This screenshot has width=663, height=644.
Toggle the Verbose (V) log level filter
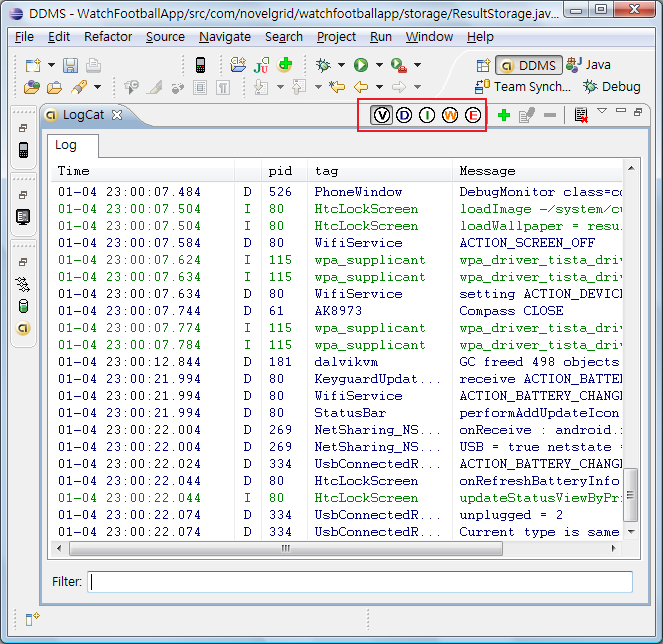pos(381,115)
